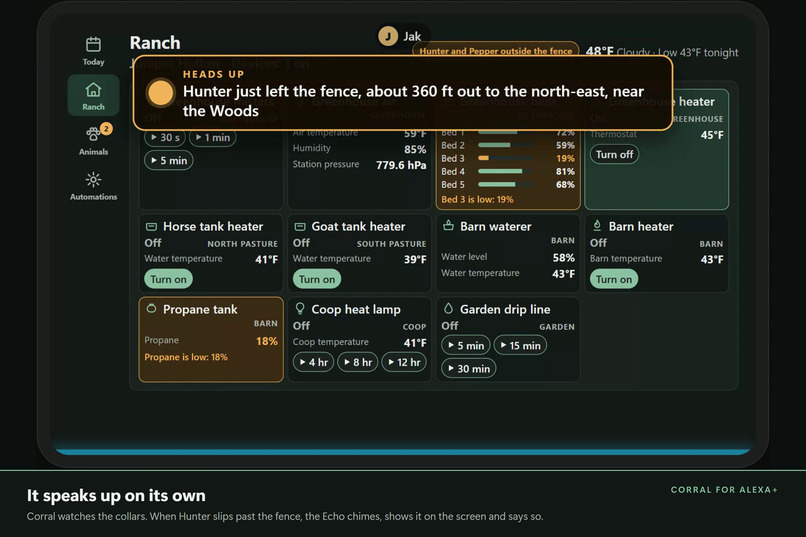Screen dimensions: 806x537
Task: Click the Horse tank heater icon
Action: click(x=152, y=227)
